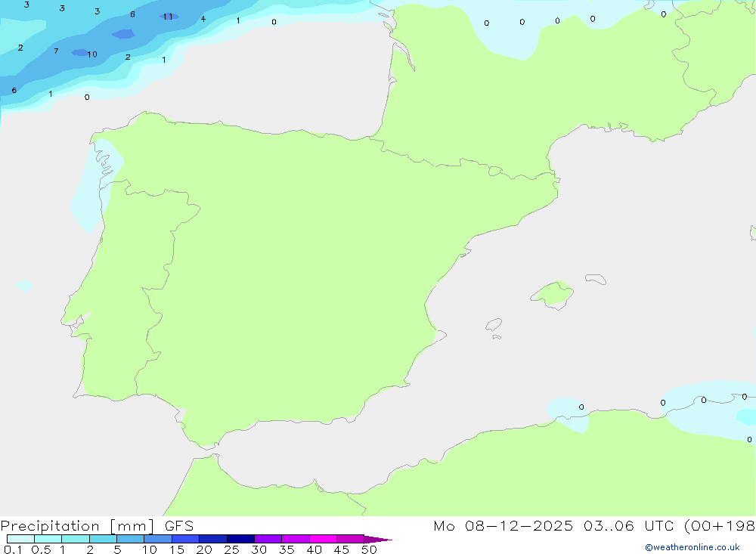756x554 pixels.
Task: Click the '11' precipitation value on map
Action: 168,17
